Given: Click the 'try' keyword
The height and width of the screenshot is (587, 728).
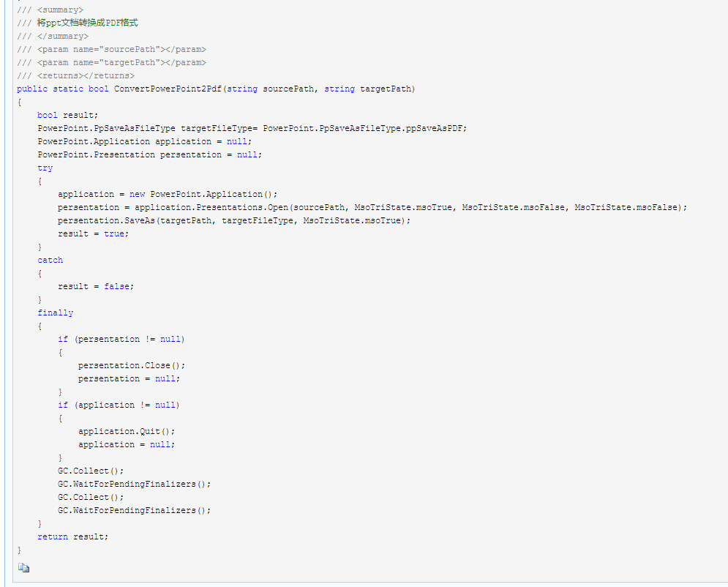Looking at the screenshot, I should click(45, 168).
